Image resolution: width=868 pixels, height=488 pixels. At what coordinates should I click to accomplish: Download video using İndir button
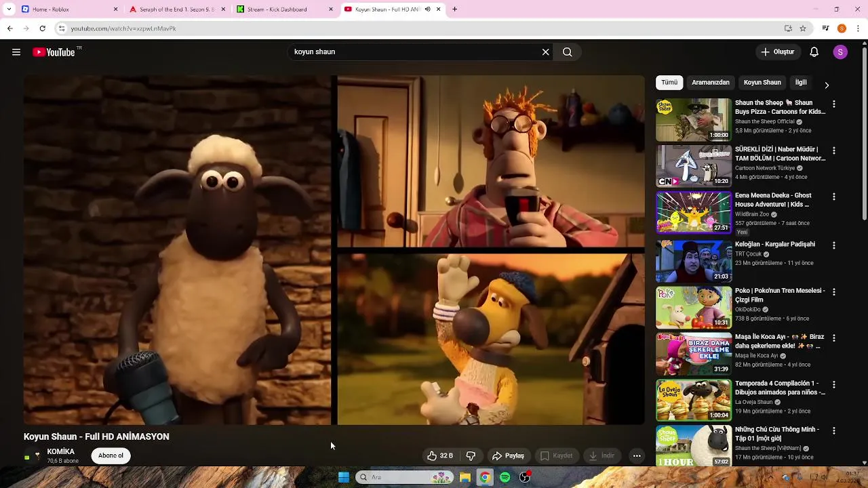[x=601, y=455]
